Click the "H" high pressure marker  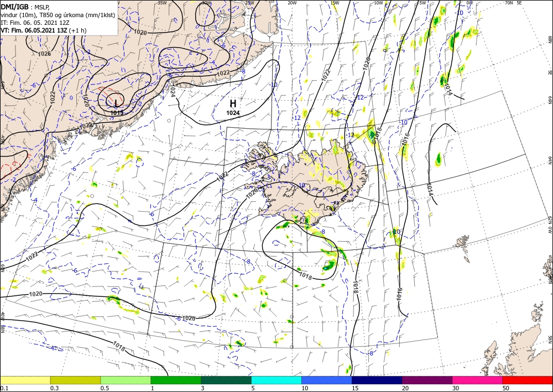233,103
